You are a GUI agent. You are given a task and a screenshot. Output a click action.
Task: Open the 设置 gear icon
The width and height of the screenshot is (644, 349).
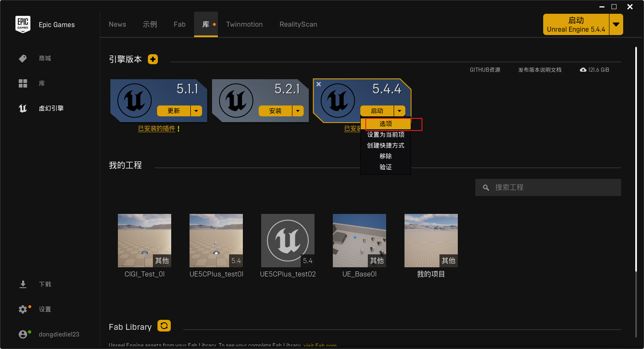click(x=23, y=309)
